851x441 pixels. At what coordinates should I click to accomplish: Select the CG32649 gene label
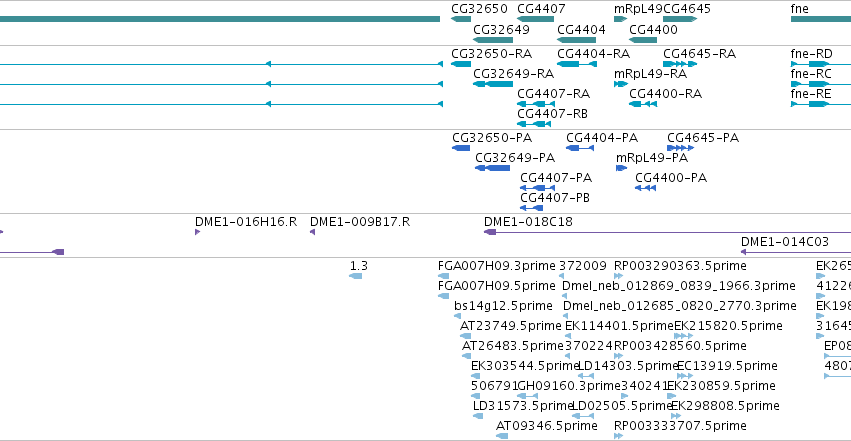(x=501, y=30)
